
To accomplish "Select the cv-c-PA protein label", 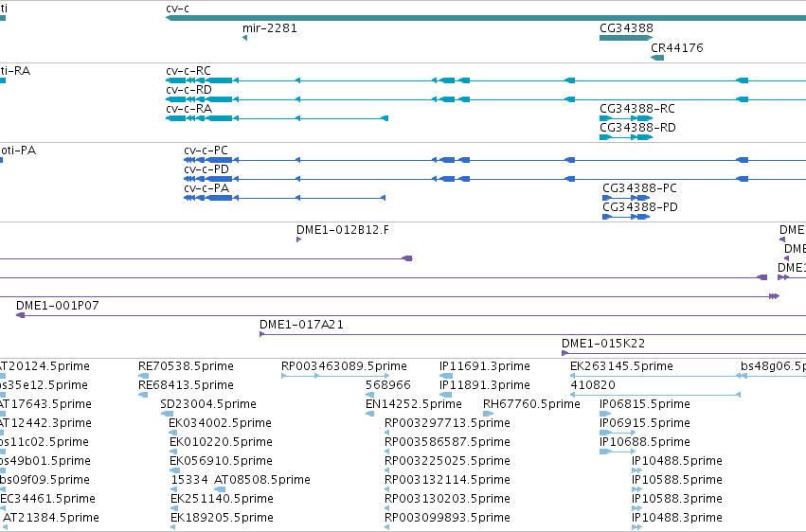I will coord(206,188).
